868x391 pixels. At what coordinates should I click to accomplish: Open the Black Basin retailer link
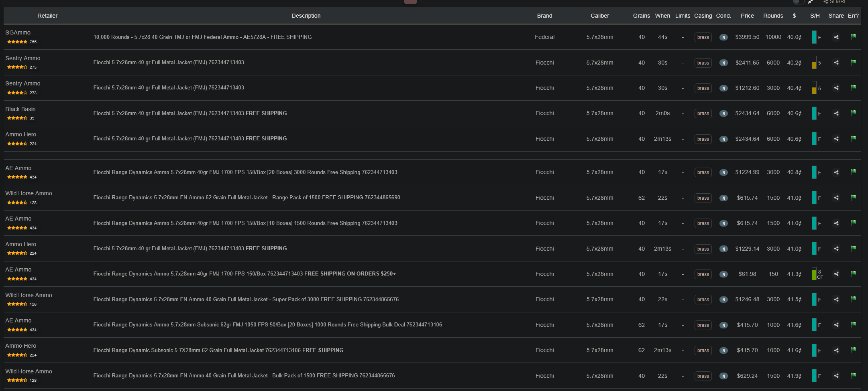coord(20,109)
